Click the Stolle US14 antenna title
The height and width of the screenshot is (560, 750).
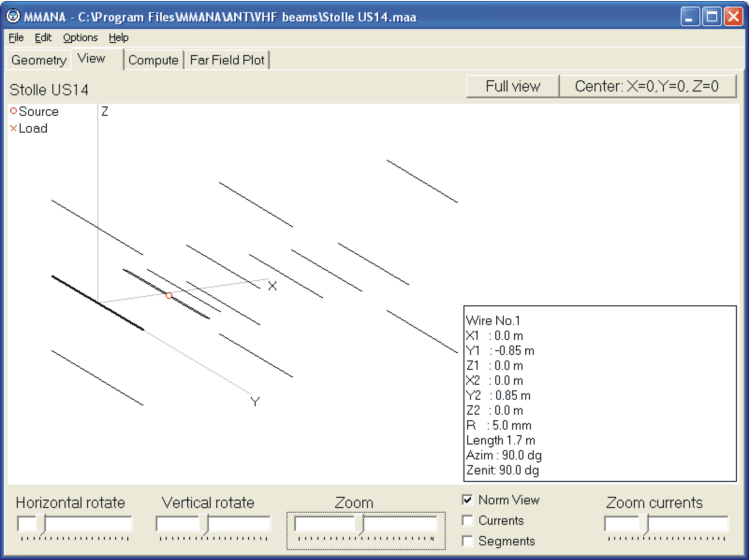(49, 90)
